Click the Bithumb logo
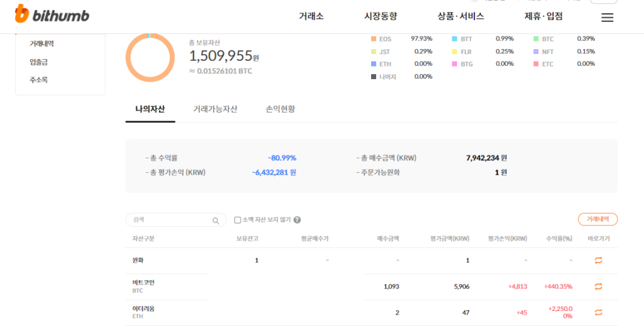This screenshot has height=326, width=644. (x=52, y=14)
